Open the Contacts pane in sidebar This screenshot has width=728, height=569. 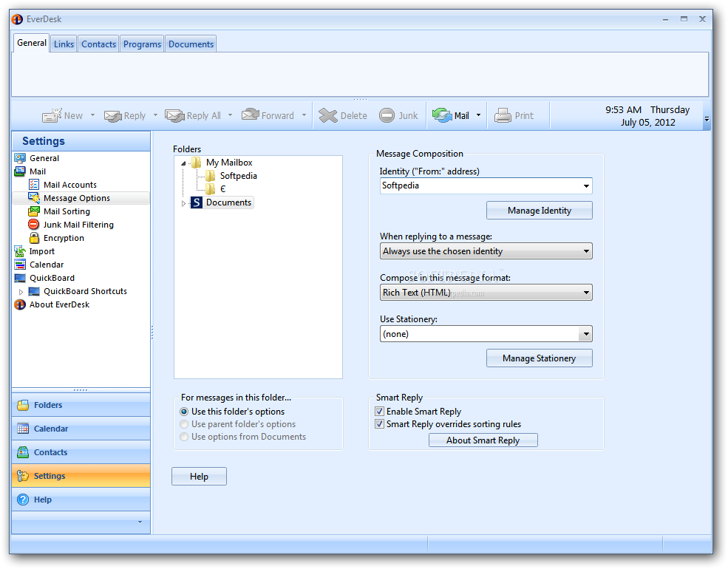click(x=81, y=452)
